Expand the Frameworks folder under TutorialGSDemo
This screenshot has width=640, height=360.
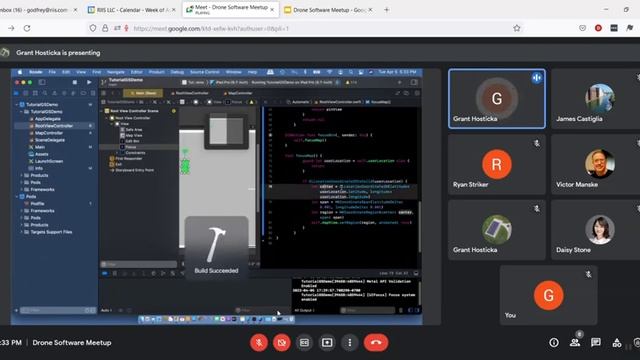pyautogui.click(x=22, y=189)
